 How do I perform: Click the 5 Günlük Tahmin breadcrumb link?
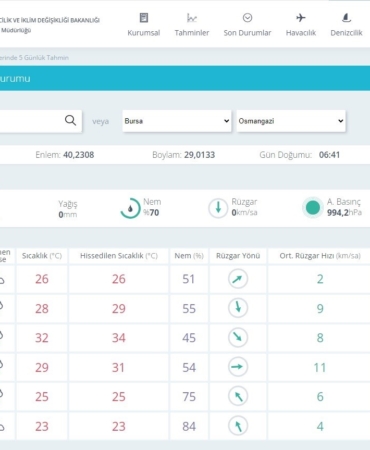tap(44, 57)
